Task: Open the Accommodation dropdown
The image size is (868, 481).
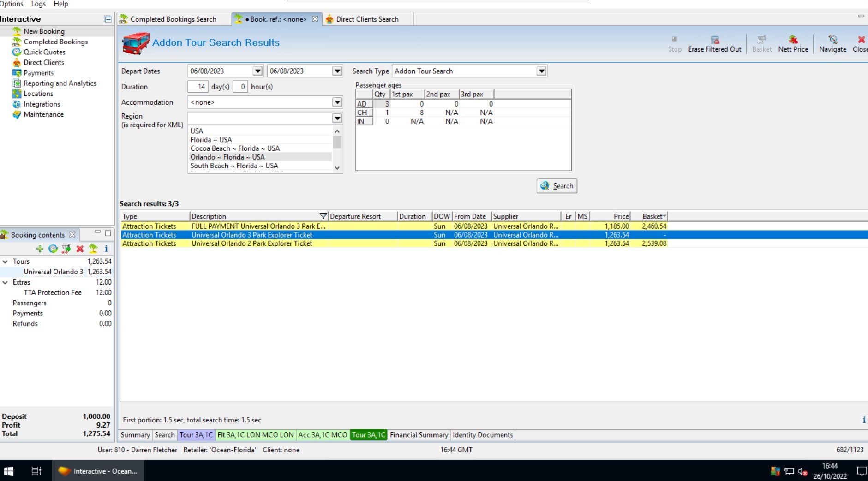Action: coord(337,102)
